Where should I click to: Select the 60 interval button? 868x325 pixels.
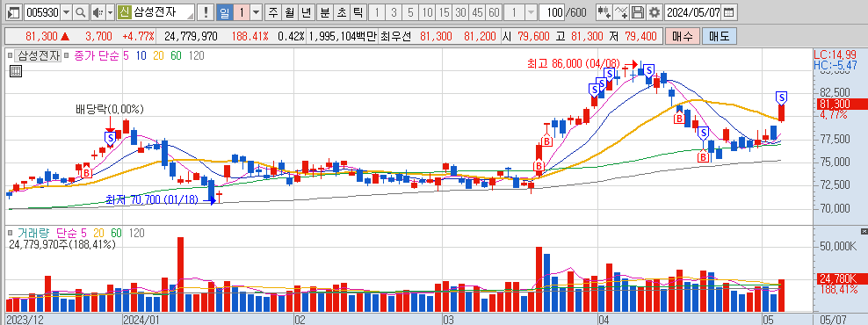(494, 12)
